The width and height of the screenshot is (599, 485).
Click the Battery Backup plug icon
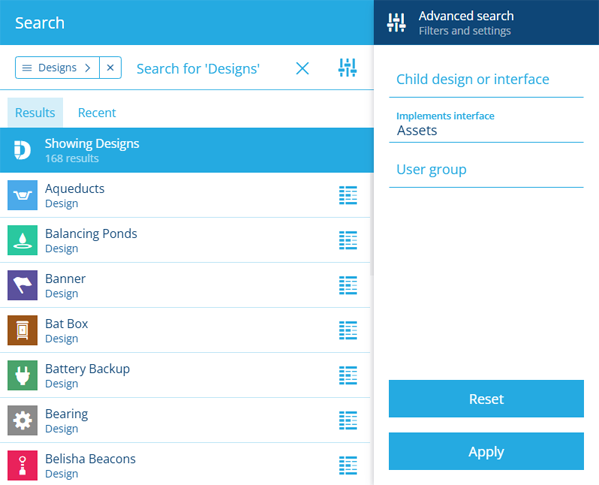click(x=23, y=375)
